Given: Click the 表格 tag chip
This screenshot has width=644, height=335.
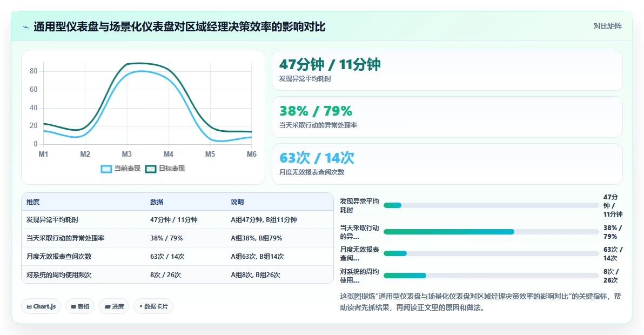Looking at the screenshot, I should point(80,306).
